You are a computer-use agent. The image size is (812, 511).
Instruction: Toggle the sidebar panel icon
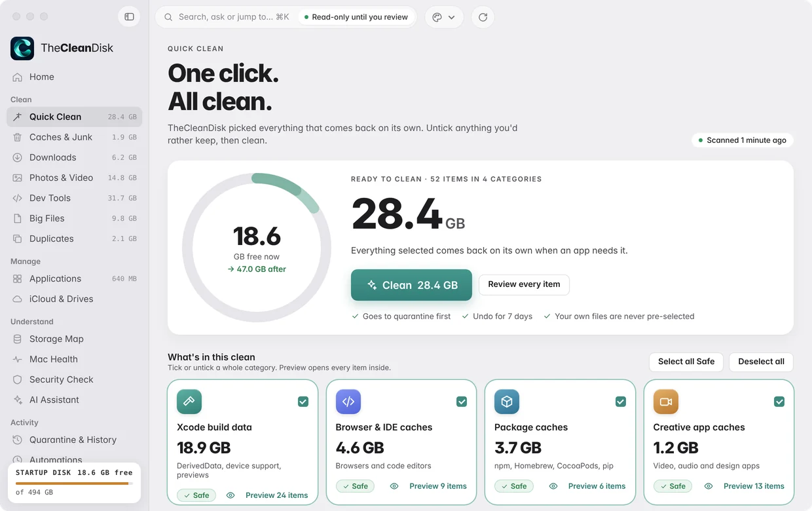129,16
